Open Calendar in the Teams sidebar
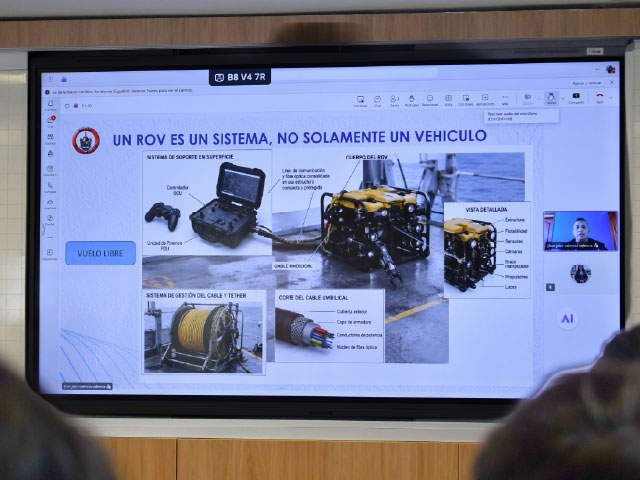Screen dimensions: 640x480 click(x=50, y=170)
